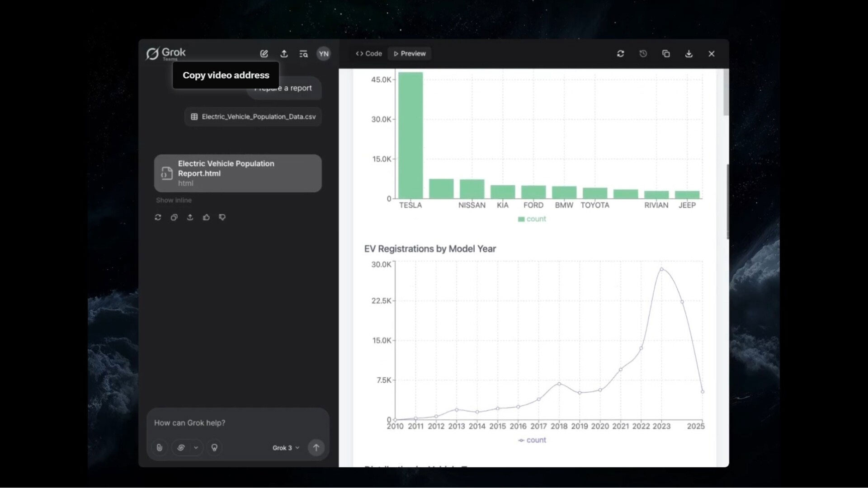Screen dimensions: 868x488
Task: Copy the preview content icon
Action: [x=666, y=54]
